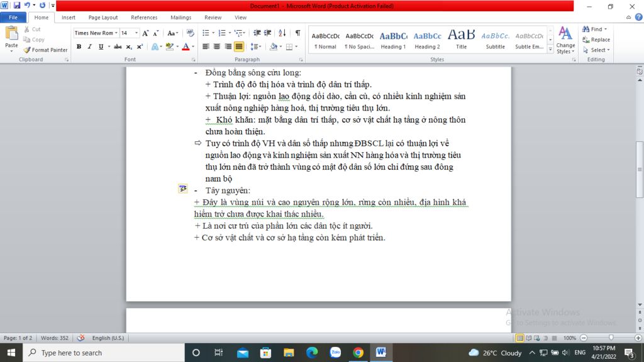Apply paragraph shading
Viewport: 644px width, 362px height.
(274, 47)
